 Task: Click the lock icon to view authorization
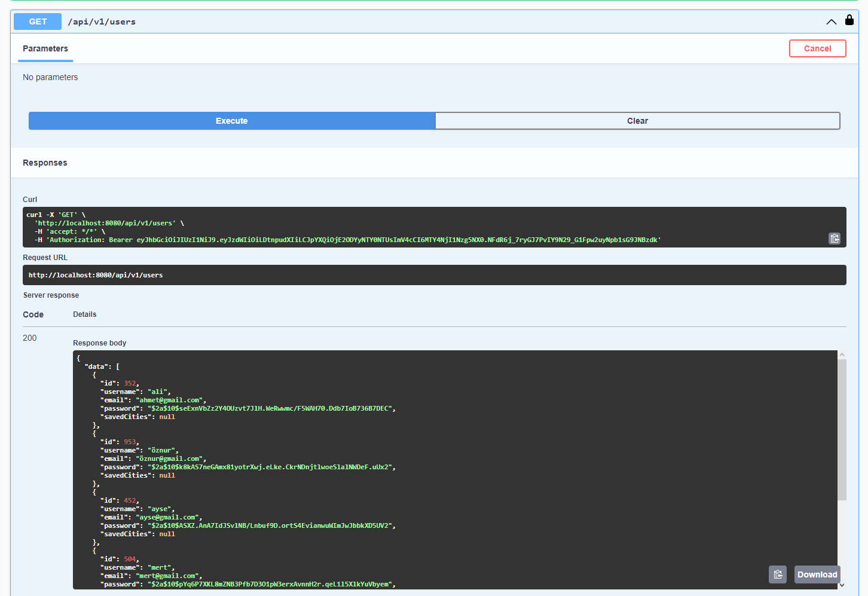click(849, 20)
